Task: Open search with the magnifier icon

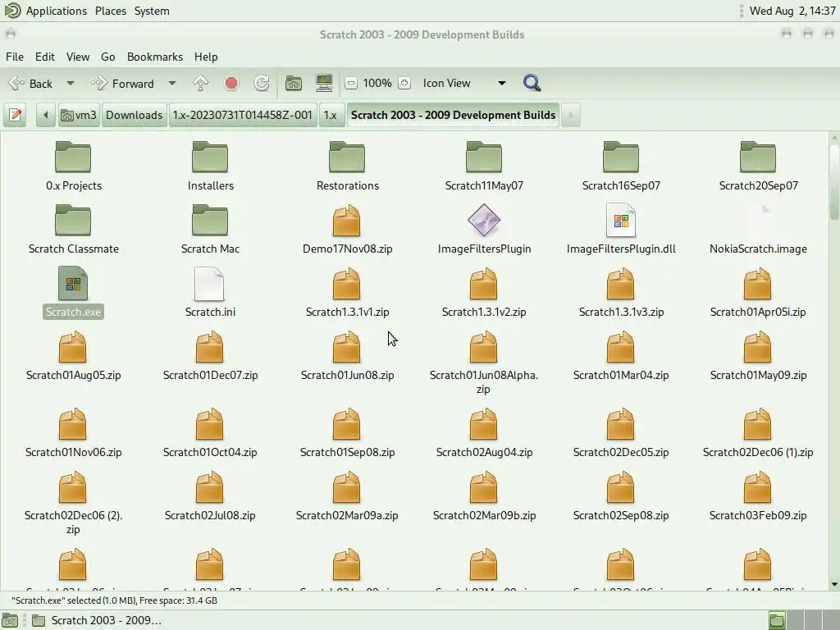Action: (532, 83)
